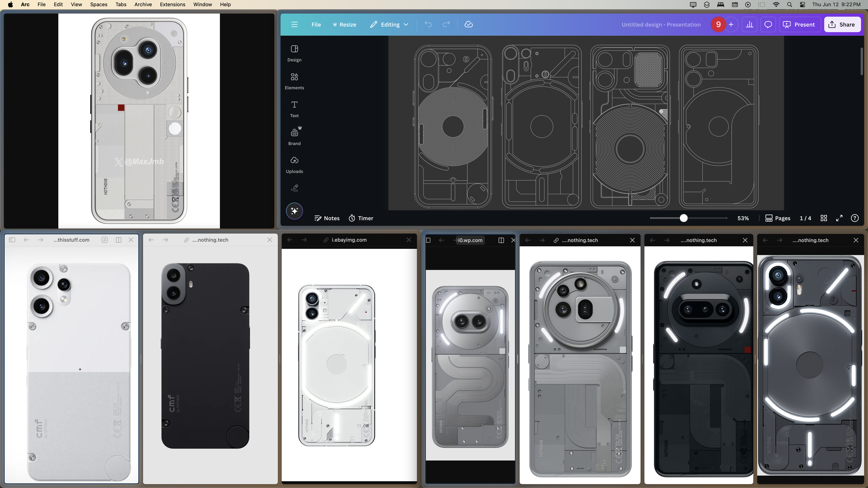Undo the last action in Canva
This screenshot has height=488, width=868.
tap(428, 24)
